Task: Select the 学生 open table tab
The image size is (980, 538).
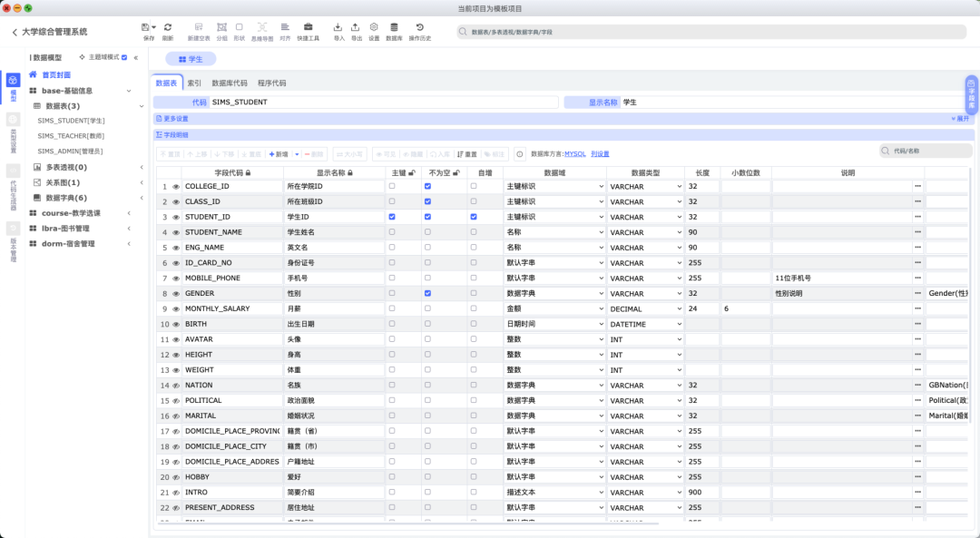Action: pyautogui.click(x=191, y=59)
